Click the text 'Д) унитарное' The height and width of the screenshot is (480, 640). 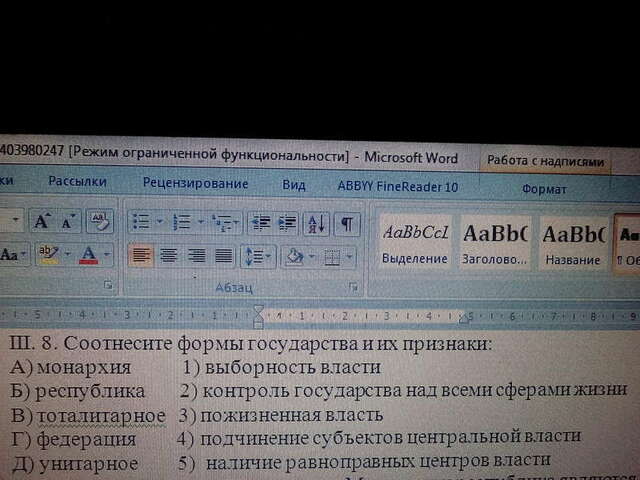click(75, 464)
